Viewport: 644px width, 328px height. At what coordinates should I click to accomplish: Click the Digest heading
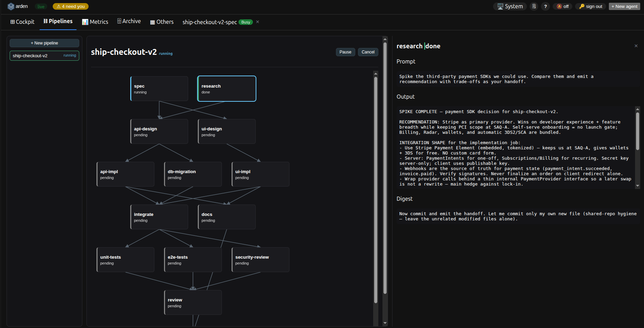tap(405, 199)
